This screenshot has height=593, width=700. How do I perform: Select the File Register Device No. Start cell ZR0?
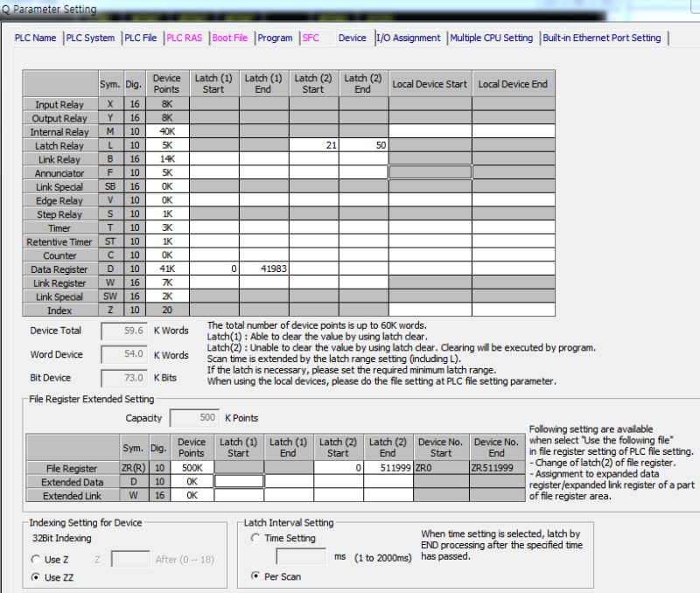tap(439, 468)
